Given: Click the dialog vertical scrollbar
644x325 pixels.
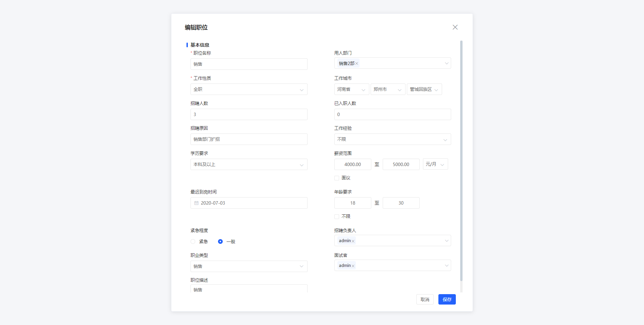Looking at the screenshot, I should tap(461, 161).
